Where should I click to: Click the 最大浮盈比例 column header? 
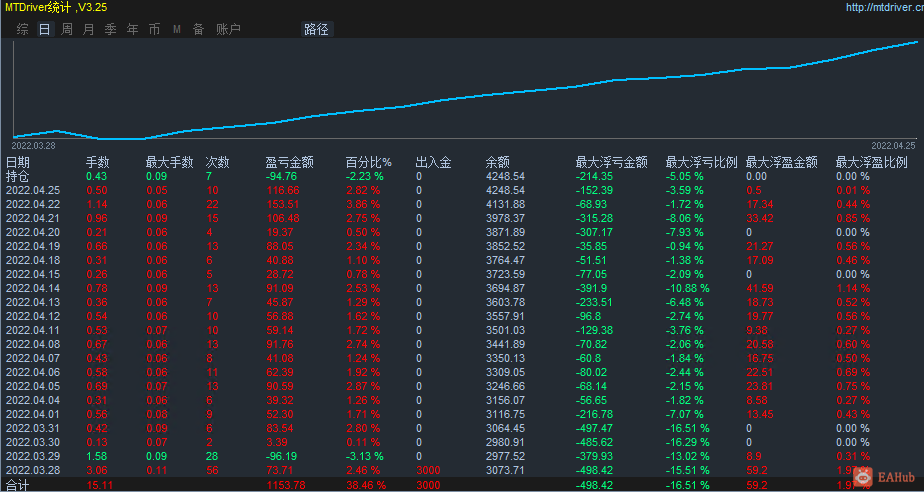pyautogui.click(x=872, y=162)
